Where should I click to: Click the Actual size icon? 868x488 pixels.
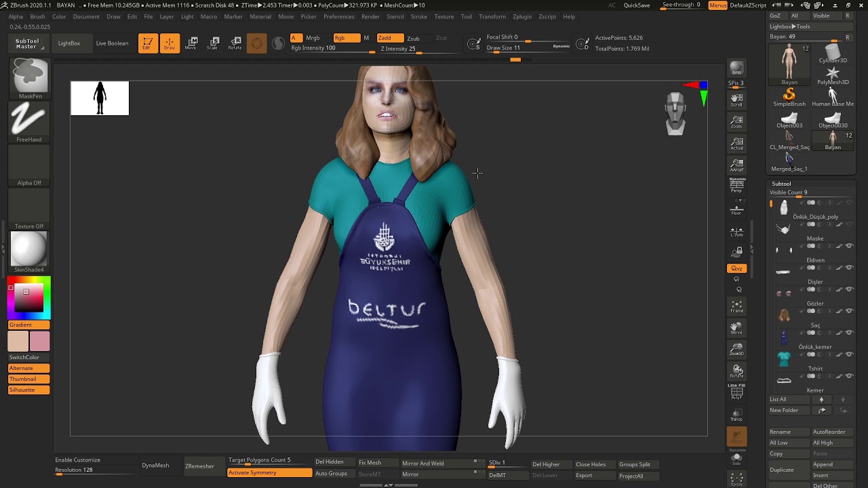click(736, 144)
